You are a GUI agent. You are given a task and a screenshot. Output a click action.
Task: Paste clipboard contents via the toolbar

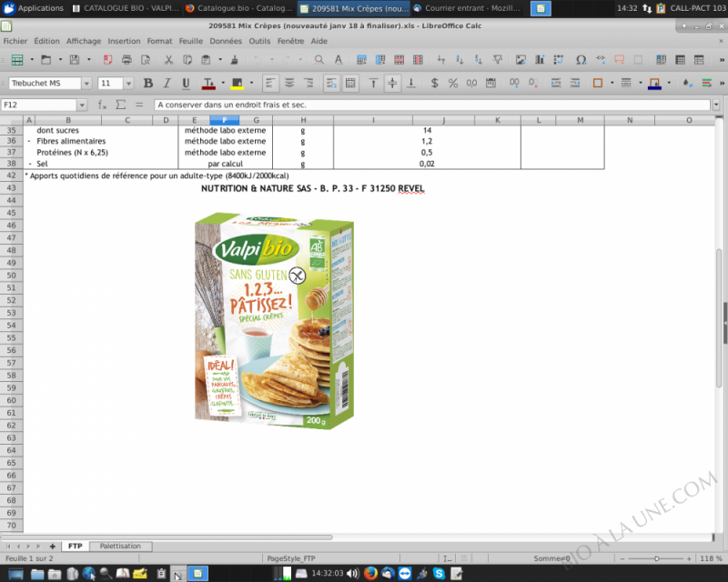click(207, 59)
